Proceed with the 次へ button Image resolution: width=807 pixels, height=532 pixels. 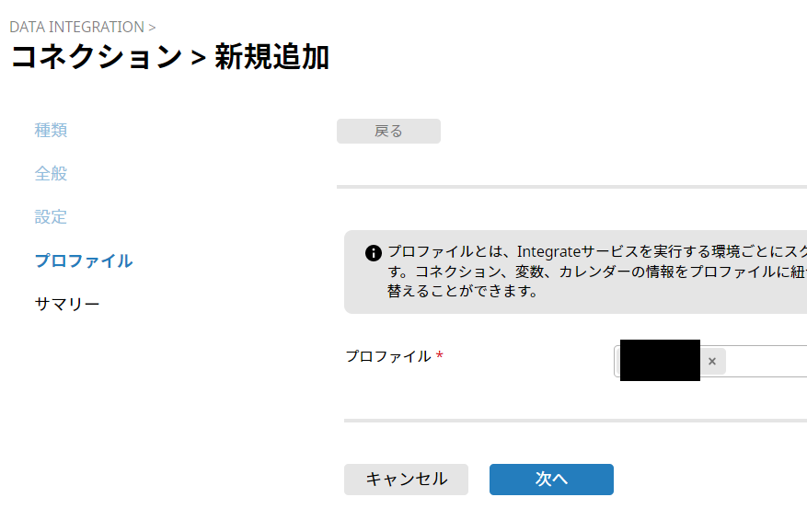(551, 480)
